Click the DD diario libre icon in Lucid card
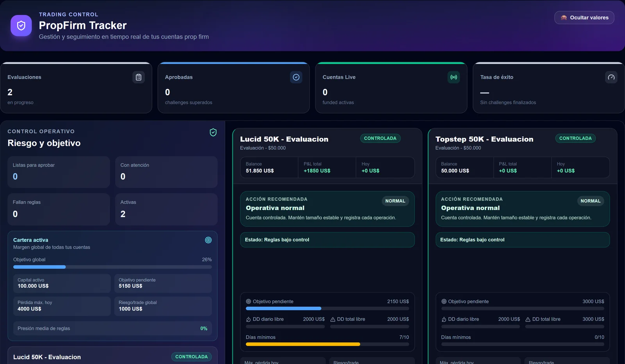The height and width of the screenshot is (364, 625). point(248,319)
